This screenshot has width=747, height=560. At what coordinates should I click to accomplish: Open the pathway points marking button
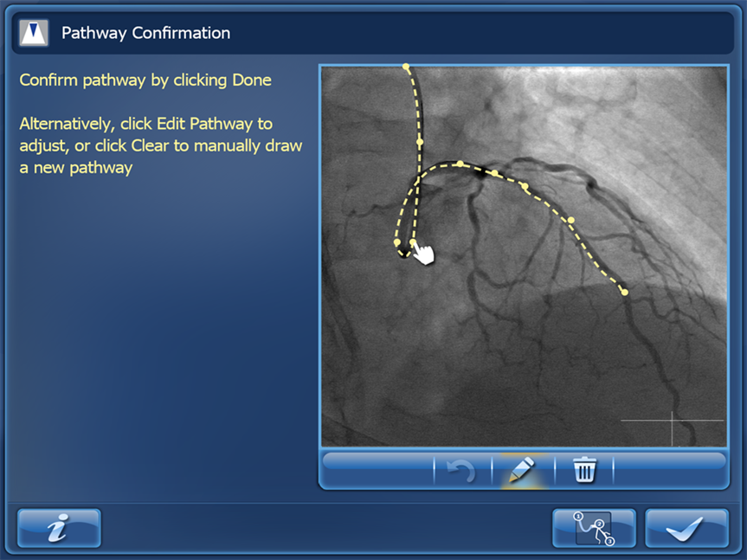(594, 528)
